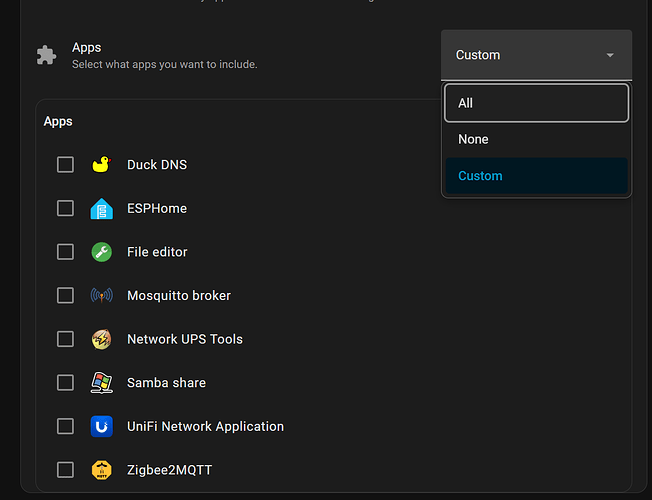Image resolution: width=652 pixels, height=500 pixels.
Task: Check the Zigbee2MQTT checkbox
Action: tap(65, 470)
